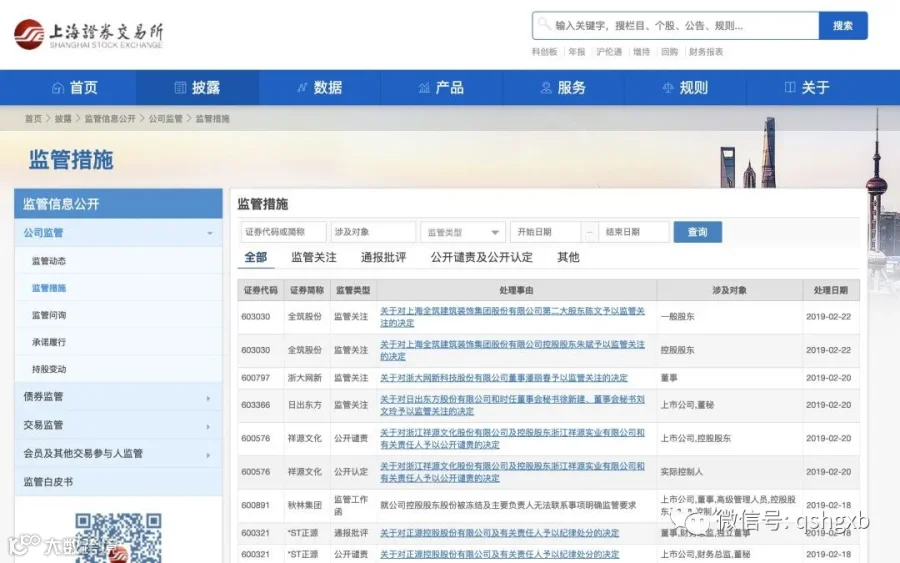Viewport: 900px width, 563px height.
Task: Focus the keyword search input box
Action: pos(676,26)
